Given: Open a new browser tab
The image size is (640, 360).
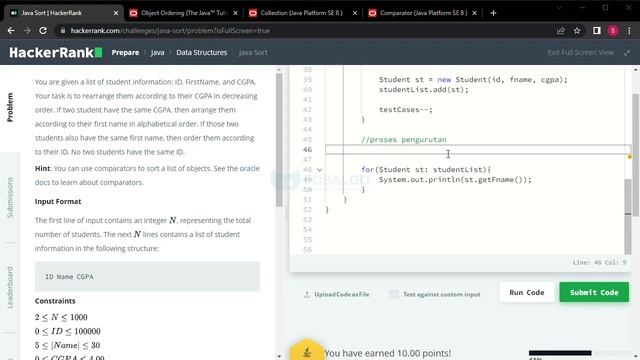Looking at the screenshot, I should point(493,13).
